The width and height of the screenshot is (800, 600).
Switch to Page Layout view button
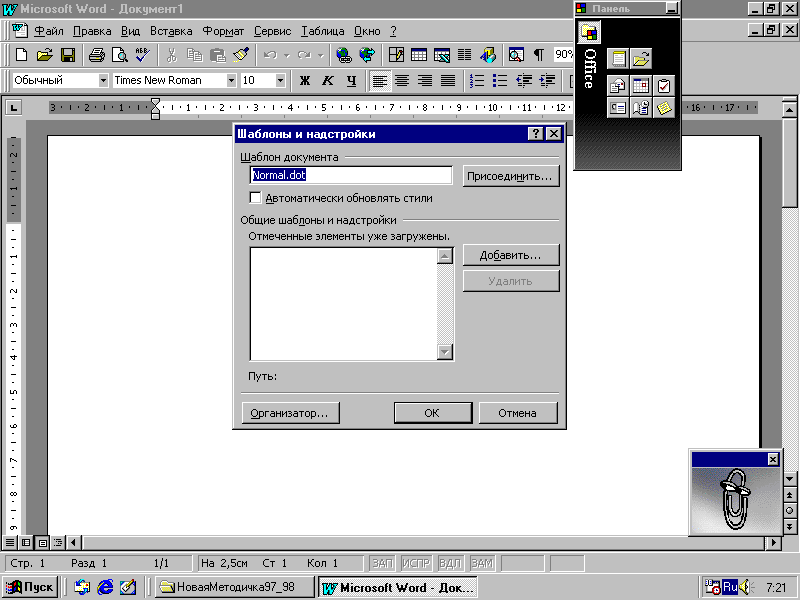42,542
